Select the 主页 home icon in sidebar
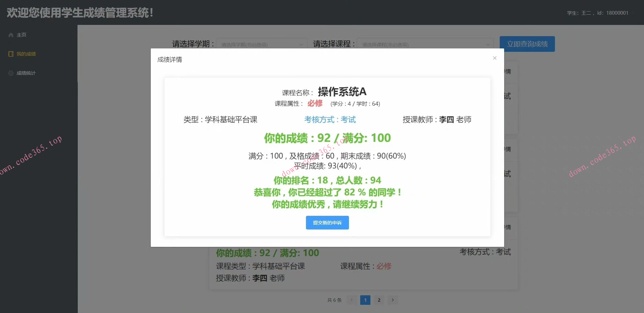This screenshot has height=313, width=644. click(10, 34)
